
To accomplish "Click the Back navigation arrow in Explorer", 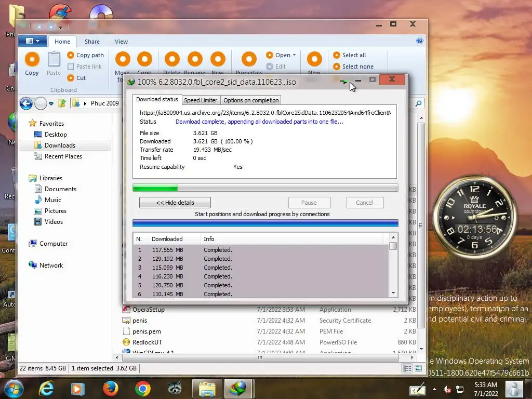I will click(x=26, y=103).
